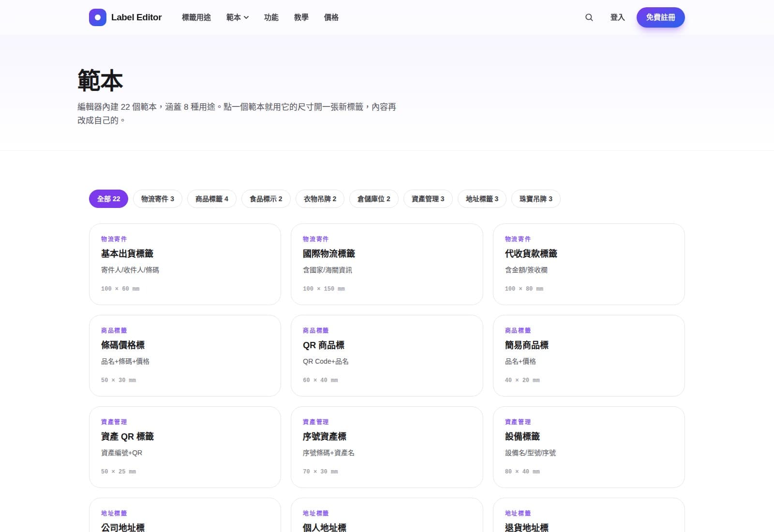Expand the 範本 dropdown chevron in navbar
774x532 pixels.
(x=246, y=17)
